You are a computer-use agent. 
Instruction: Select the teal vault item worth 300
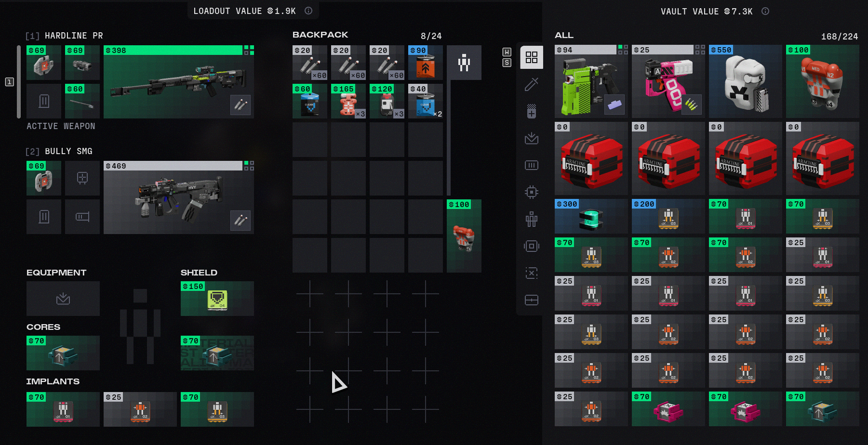[591, 216]
